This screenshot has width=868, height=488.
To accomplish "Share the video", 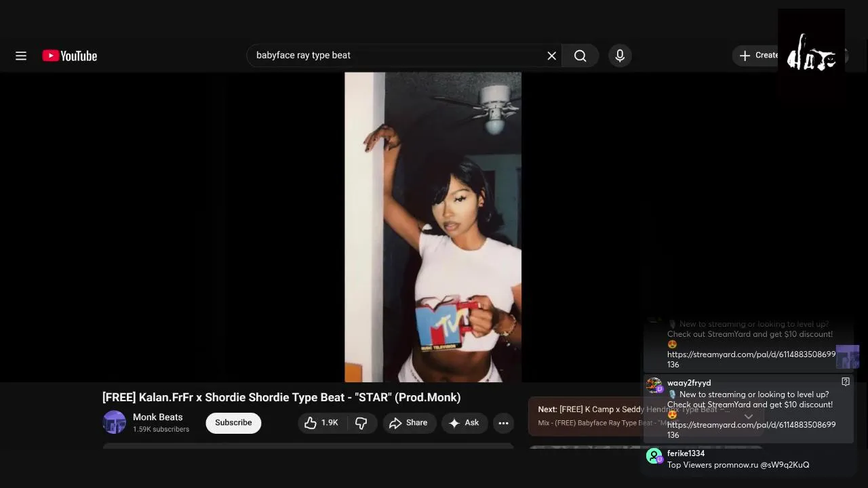I will (x=408, y=423).
